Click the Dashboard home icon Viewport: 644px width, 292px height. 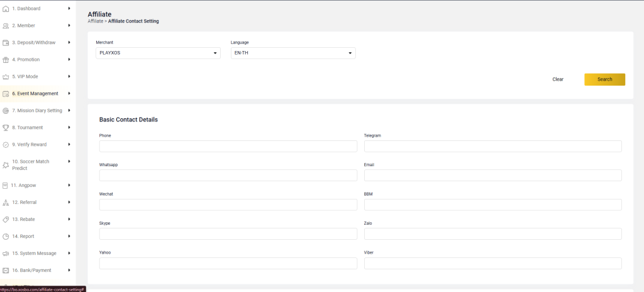[6, 9]
